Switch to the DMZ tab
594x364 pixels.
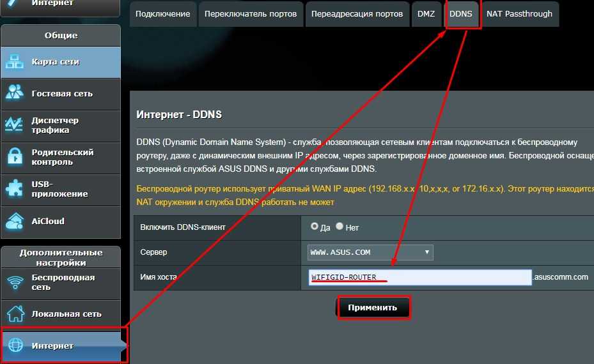426,14
